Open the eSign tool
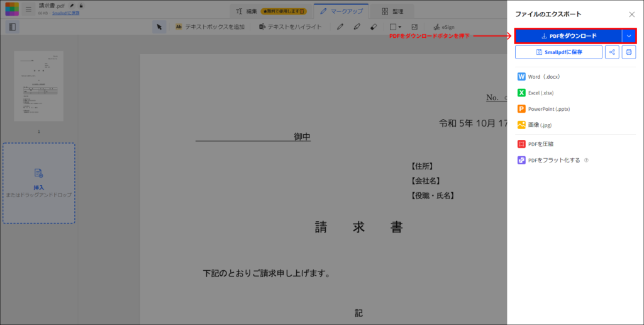Image resolution: width=644 pixels, height=325 pixels. 444,27
